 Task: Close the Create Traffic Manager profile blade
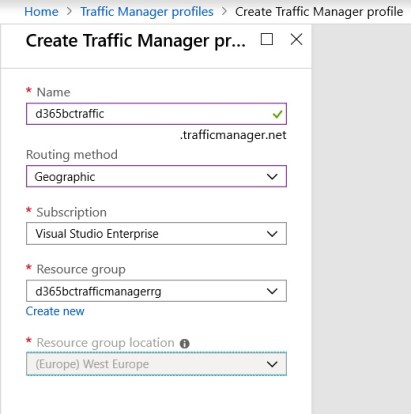coord(296,39)
